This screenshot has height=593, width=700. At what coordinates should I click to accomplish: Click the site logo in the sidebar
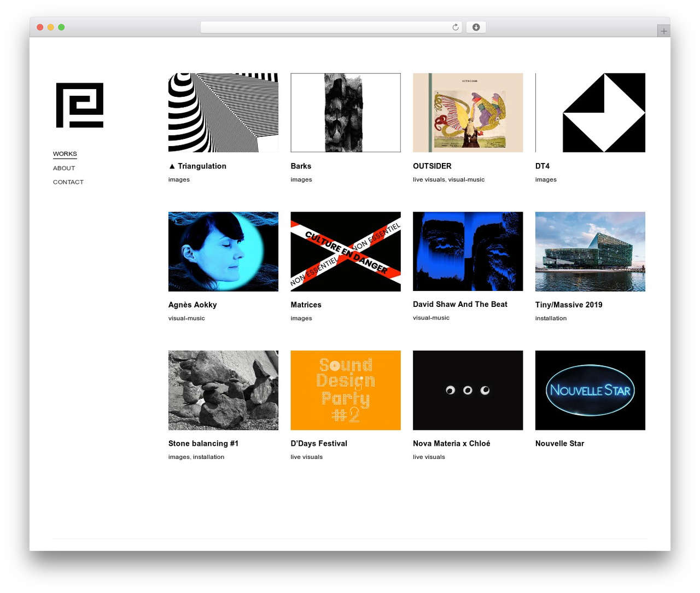[80, 105]
